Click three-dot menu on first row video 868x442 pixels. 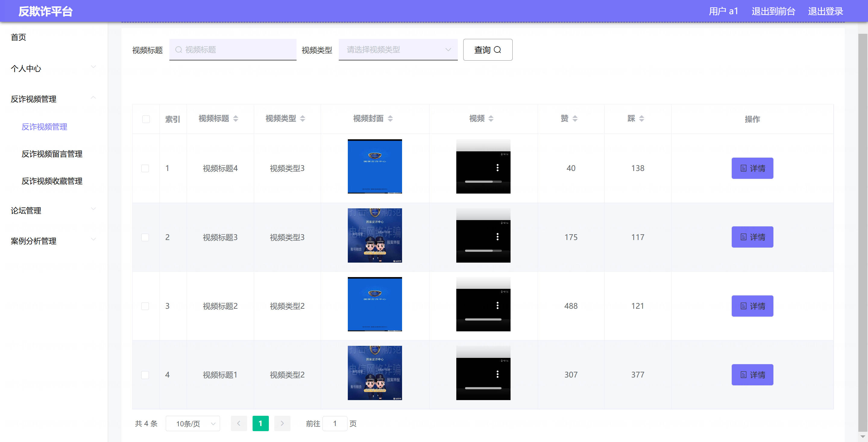coord(497,168)
